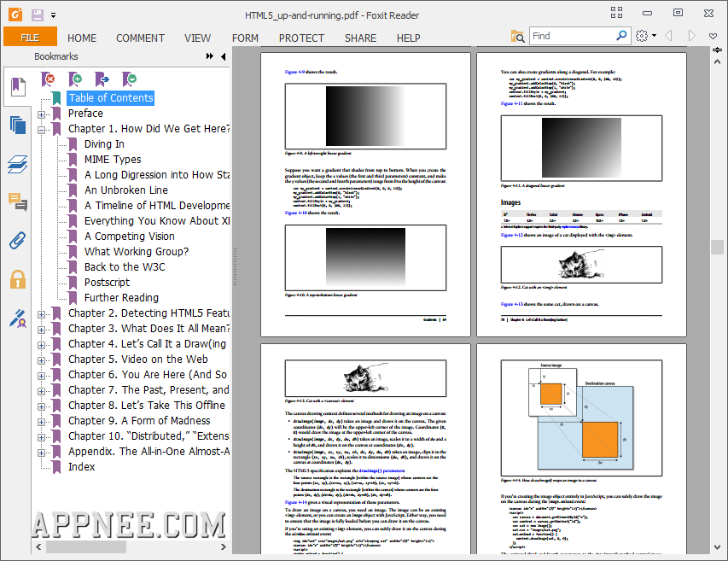Switch to the SHARE ribbon tab

point(360,38)
